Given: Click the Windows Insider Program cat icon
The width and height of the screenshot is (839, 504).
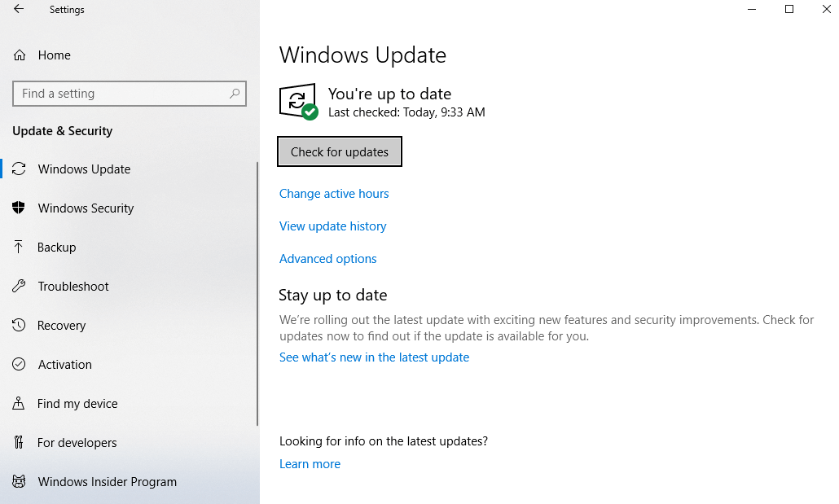Looking at the screenshot, I should 19,481.
